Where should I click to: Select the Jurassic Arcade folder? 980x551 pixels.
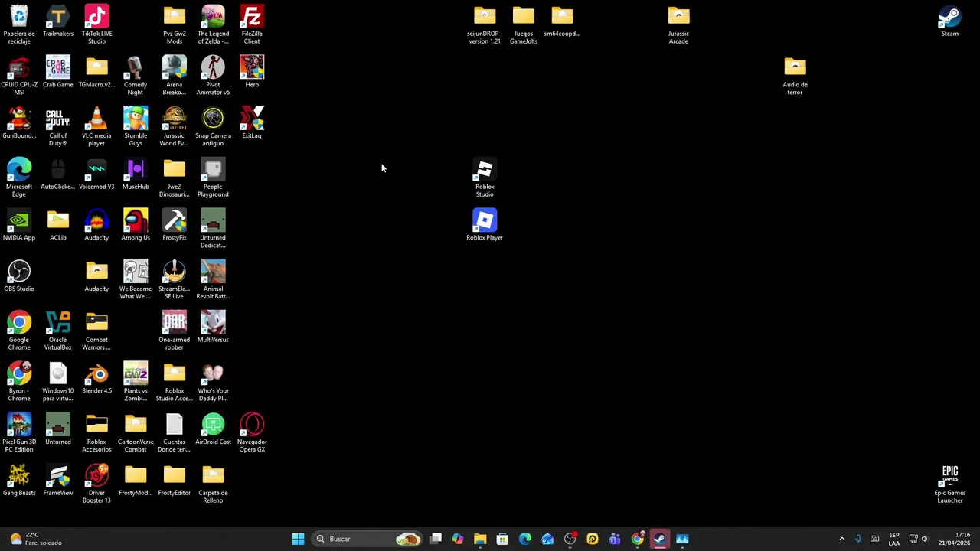(678, 24)
